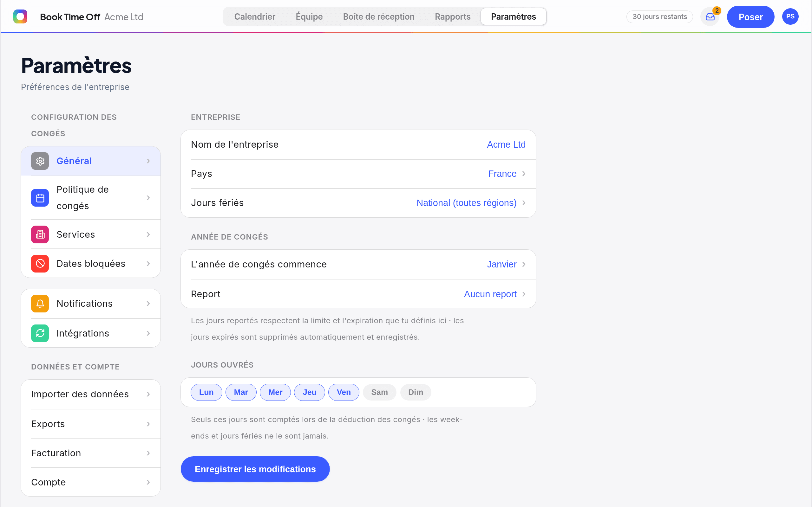Click the Book Time Off rainbow logo
The image size is (812, 507).
pyautogui.click(x=20, y=16)
